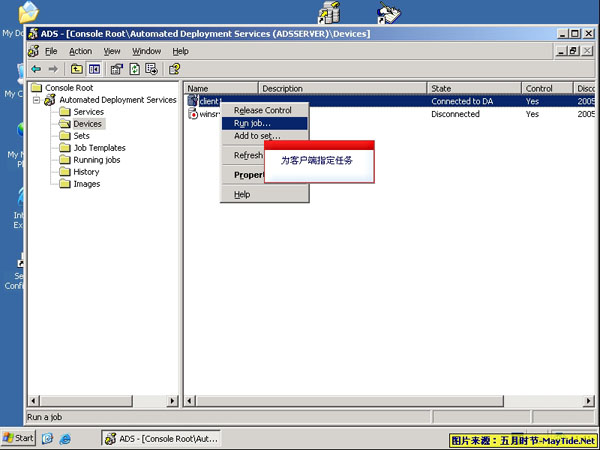Open the Job Templates folder
Screen dimensions: 600x450
pos(99,148)
